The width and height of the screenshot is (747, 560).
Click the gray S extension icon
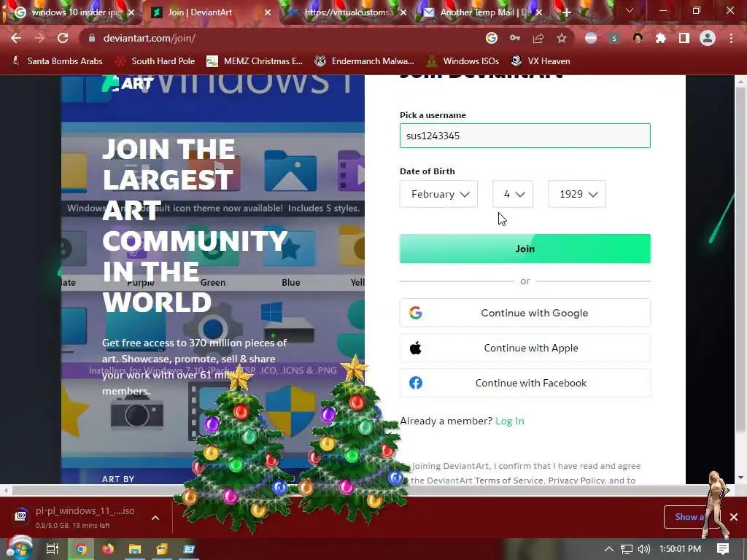[614, 38]
